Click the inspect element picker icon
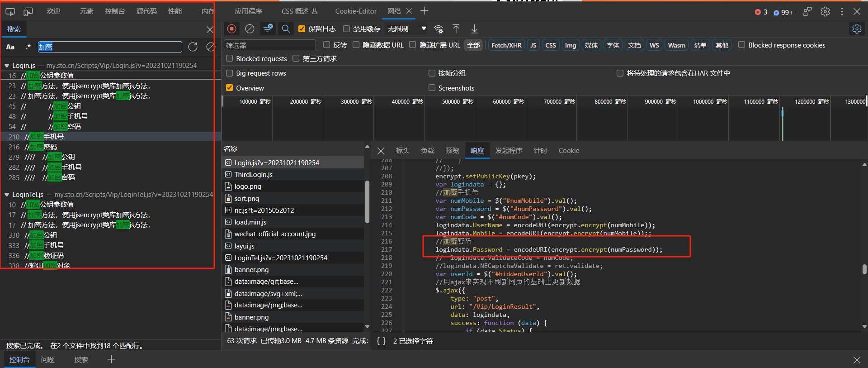This screenshot has height=368, width=868. [10, 11]
